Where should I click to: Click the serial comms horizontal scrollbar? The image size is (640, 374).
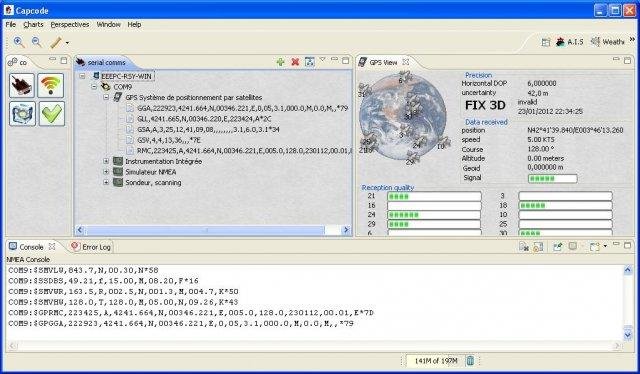coord(205,230)
